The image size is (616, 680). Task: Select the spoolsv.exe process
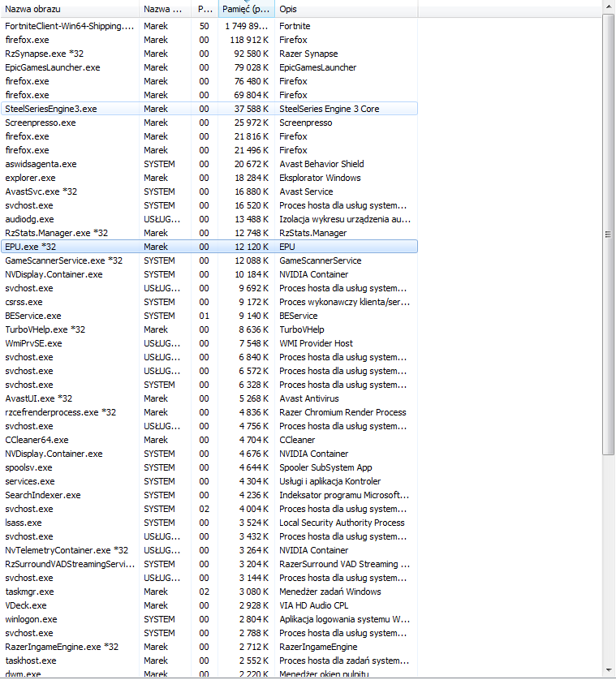click(x=209, y=467)
